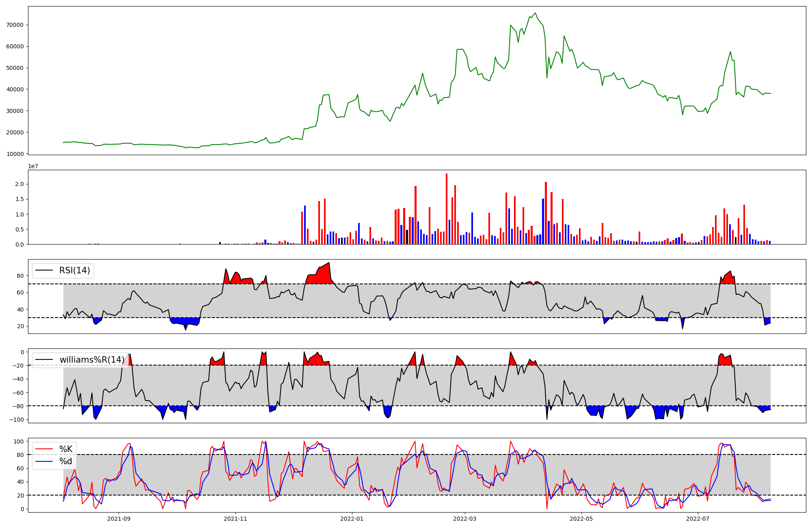
Task: Click the 2022-03 x-axis date label
Action: tap(464, 519)
